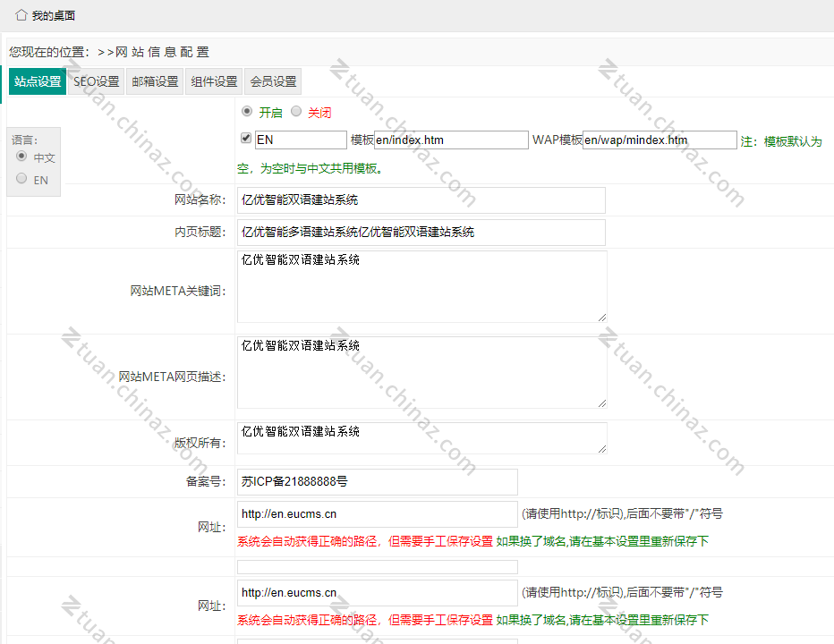Image resolution: width=834 pixels, height=644 pixels.
Task: Click the 备案号 input field
Action: tap(377, 482)
